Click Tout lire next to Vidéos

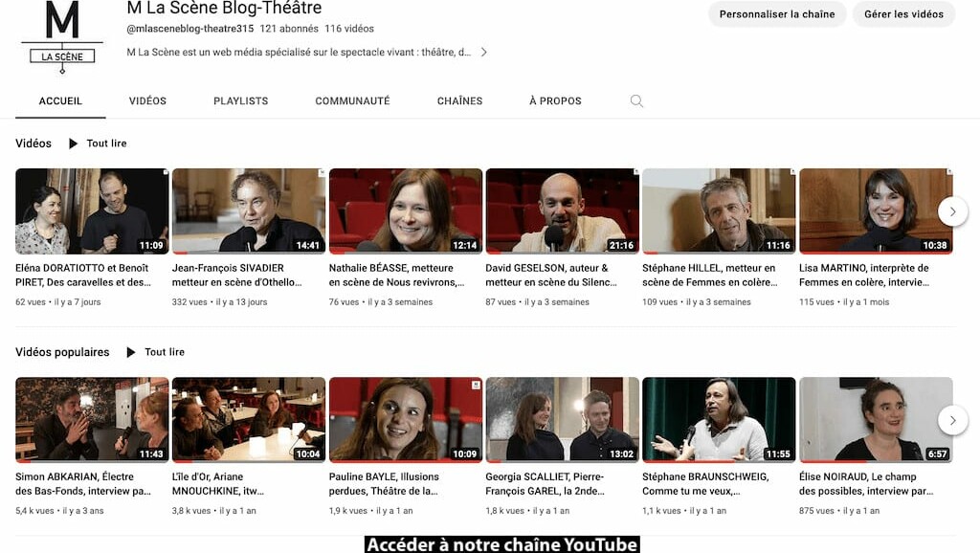pyautogui.click(x=107, y=144)
